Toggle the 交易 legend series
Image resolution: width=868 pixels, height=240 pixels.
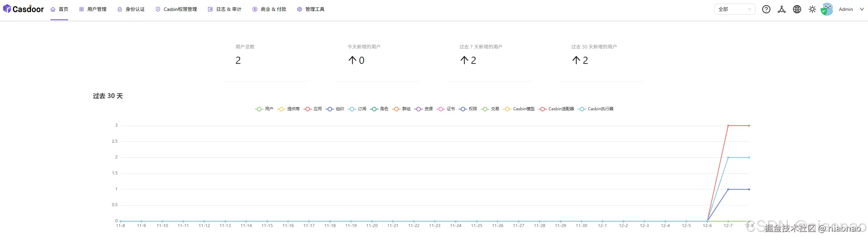coord(490,109)
